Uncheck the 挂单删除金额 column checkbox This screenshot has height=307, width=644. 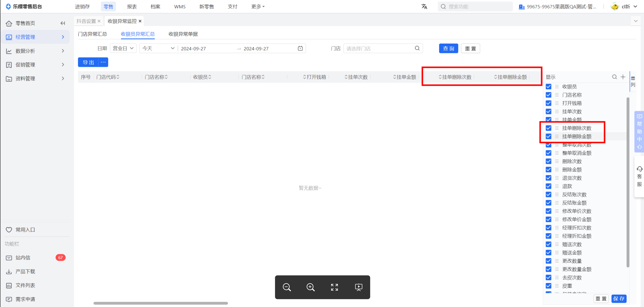coord(549,136)
